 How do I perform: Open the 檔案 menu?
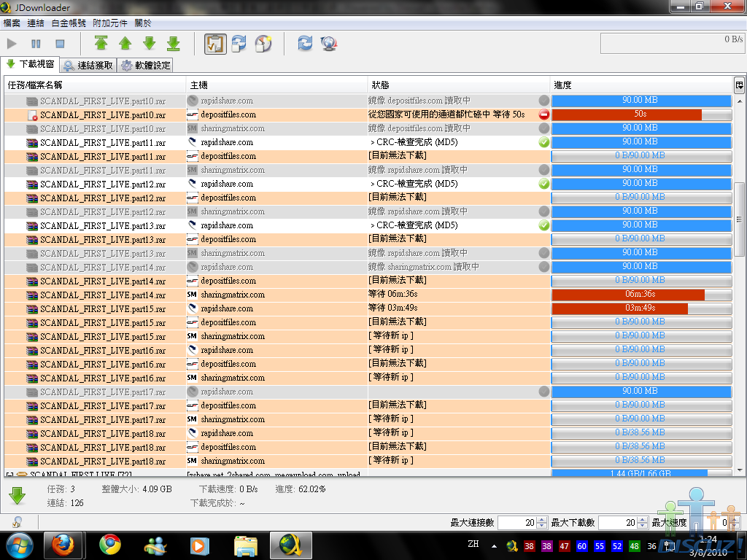click(x=12, y=23)
